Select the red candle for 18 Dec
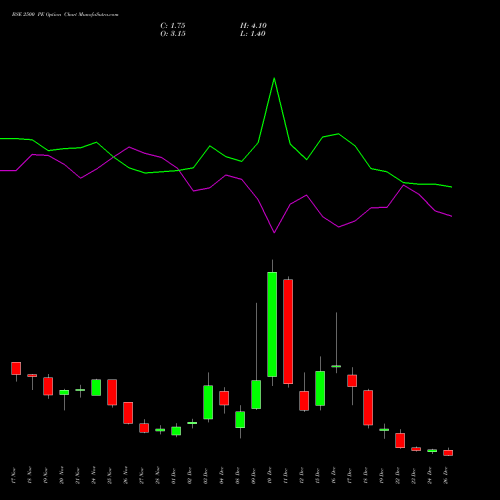This screenshot has width=500, height=500. click(368, 407)
